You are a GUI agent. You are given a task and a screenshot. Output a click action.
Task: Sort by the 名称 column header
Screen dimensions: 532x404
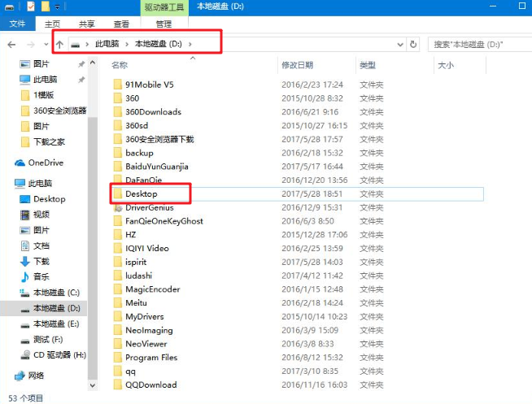point(120,65)
